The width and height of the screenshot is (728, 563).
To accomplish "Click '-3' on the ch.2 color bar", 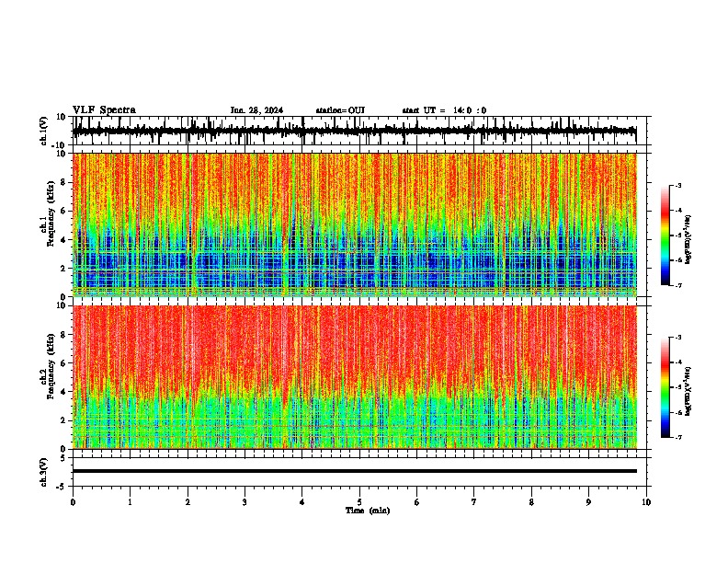I will 677,338.
